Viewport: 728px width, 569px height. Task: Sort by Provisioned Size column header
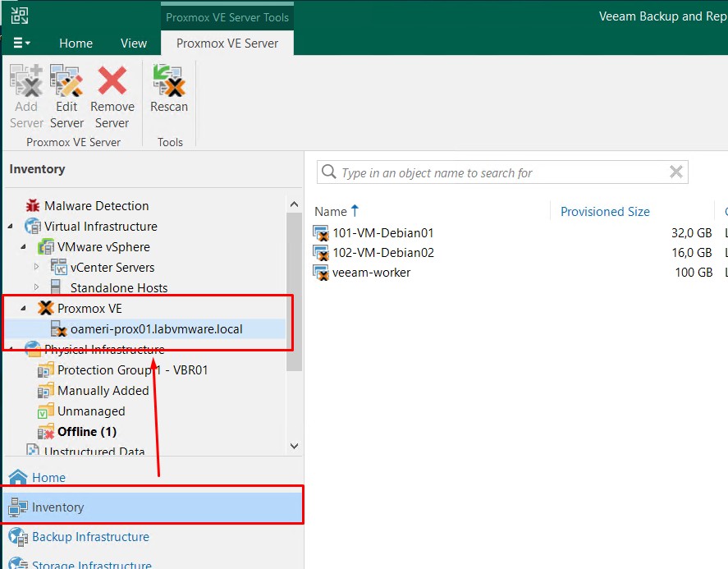[x=605, y=212]
